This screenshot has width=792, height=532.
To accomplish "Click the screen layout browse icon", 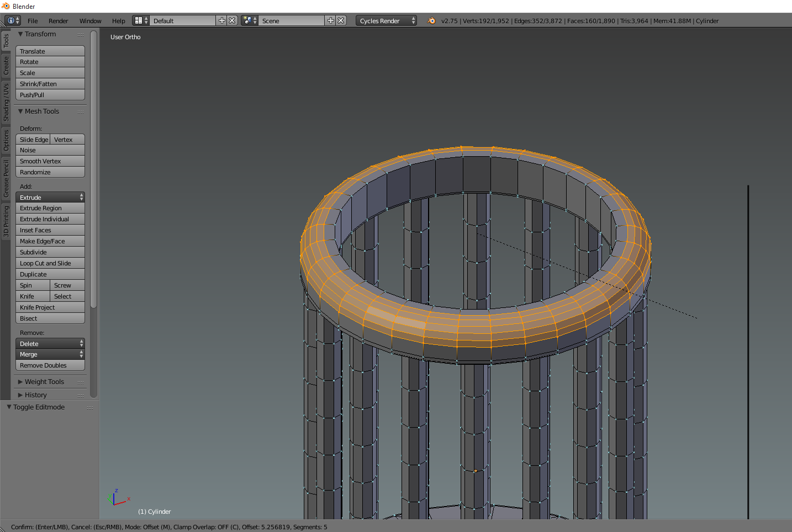I will [141, 20].
